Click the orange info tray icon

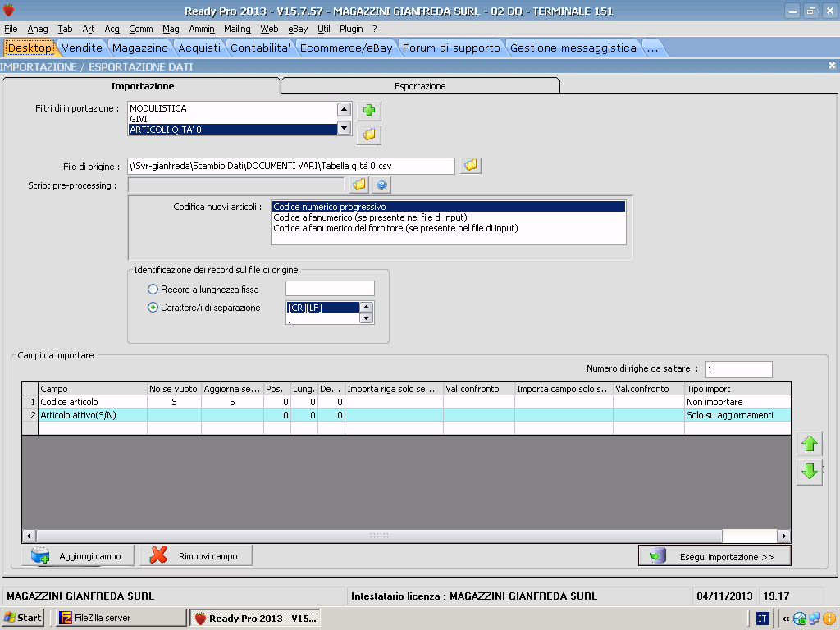829,619
